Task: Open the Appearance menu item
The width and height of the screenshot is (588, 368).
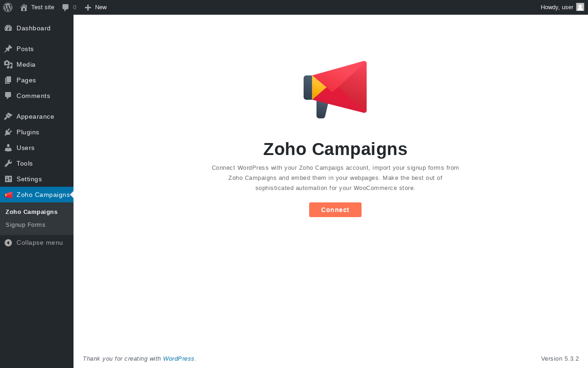Action: [x=37, y=116]
